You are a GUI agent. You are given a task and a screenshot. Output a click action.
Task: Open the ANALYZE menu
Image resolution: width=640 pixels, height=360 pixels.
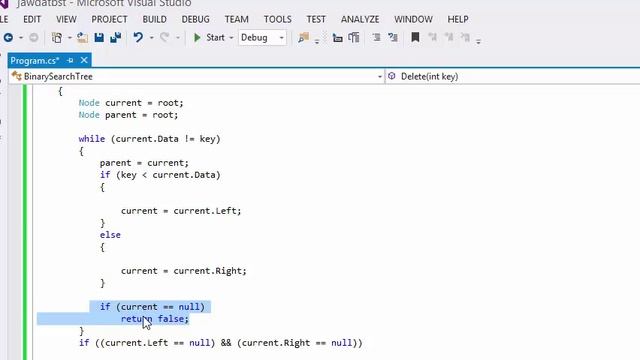point(360,19)
